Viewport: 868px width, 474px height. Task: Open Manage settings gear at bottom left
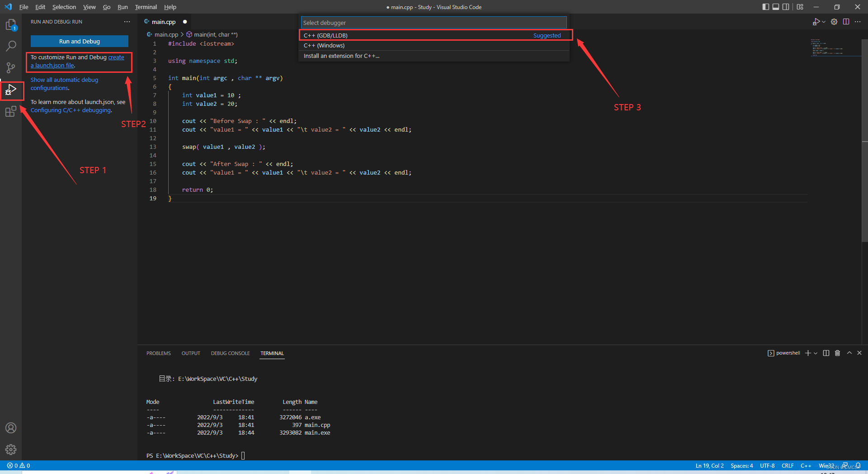click(x=11, y=450)
